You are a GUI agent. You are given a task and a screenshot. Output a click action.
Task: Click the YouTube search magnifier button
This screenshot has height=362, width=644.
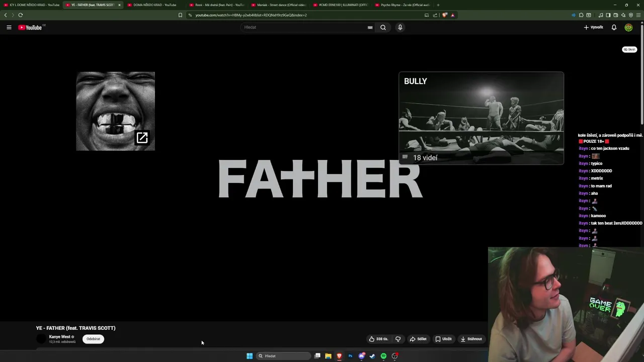point(383,27)
